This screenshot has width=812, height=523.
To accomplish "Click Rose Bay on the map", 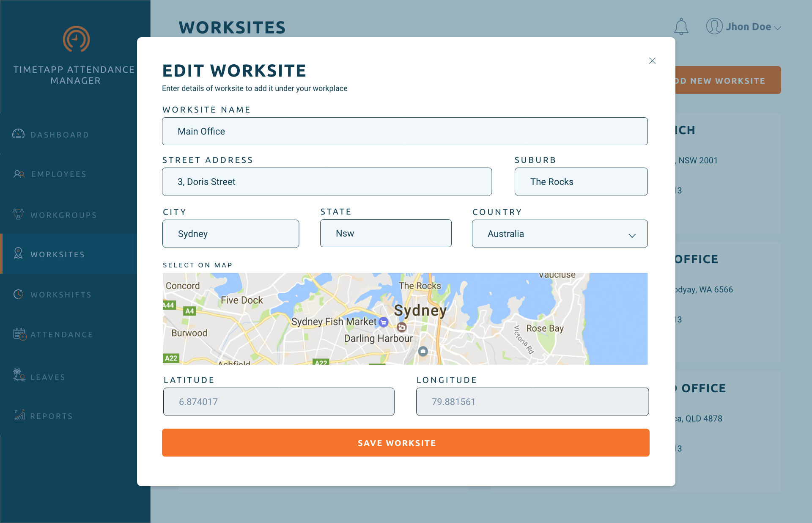I will [545, 328].
